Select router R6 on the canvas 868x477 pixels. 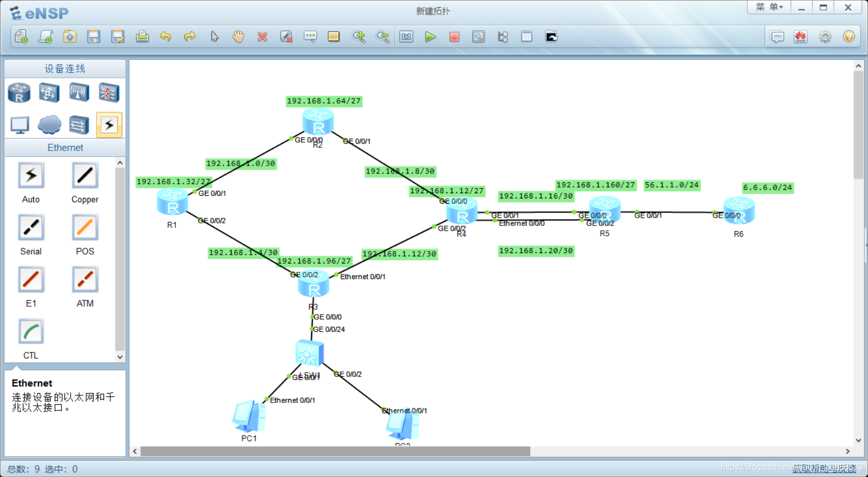coord(739,211)
